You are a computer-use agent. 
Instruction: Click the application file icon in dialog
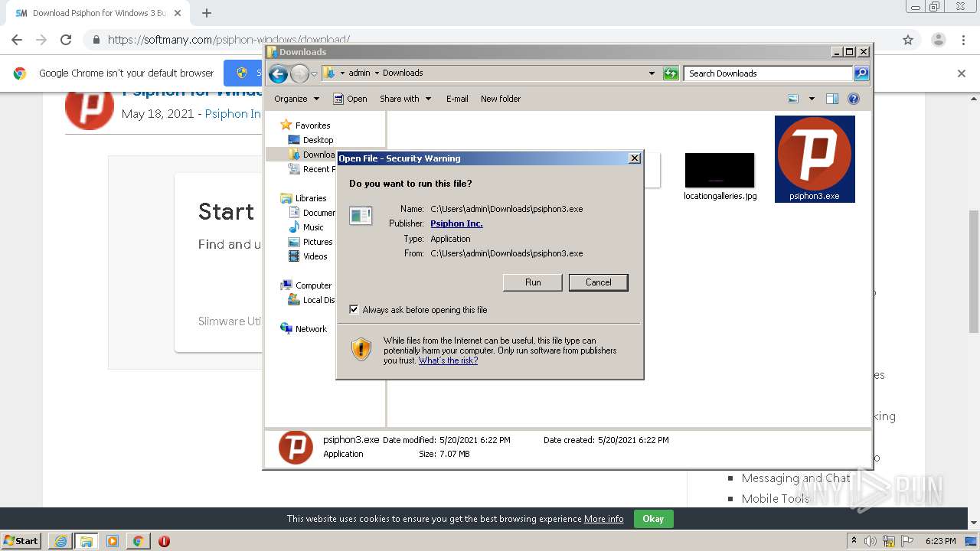[361, 216]
